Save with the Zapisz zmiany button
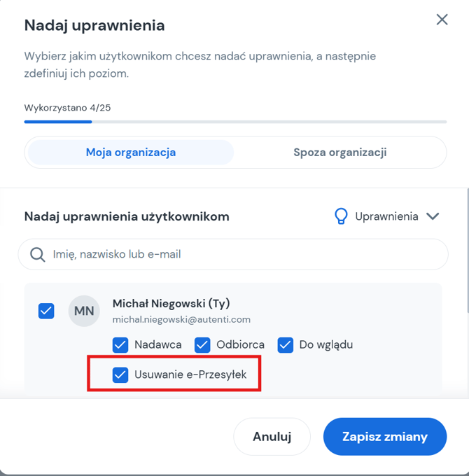Image resolution: width=469 pixels, height=476 pixels. [384, 436]
